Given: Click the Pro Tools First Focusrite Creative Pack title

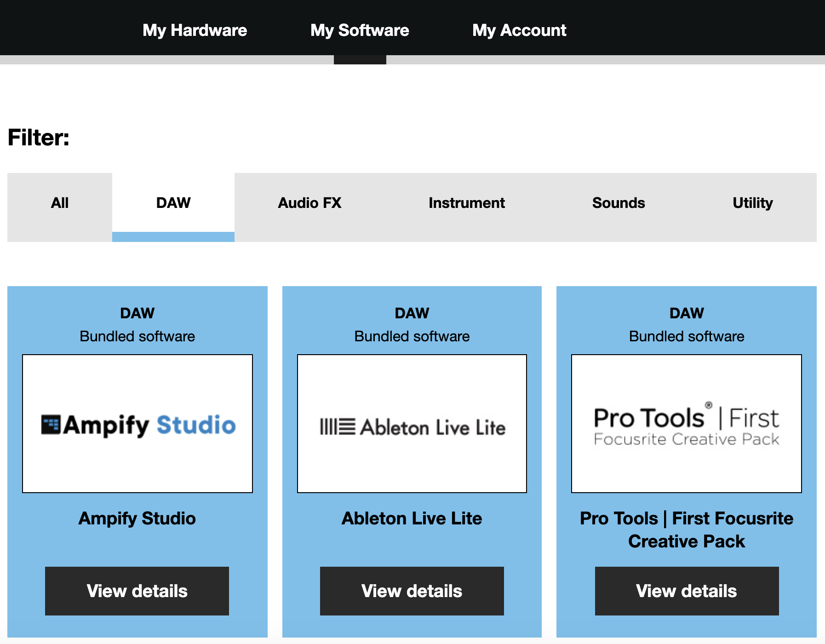Looking at the screenshot, I should [x=686, y=529].
